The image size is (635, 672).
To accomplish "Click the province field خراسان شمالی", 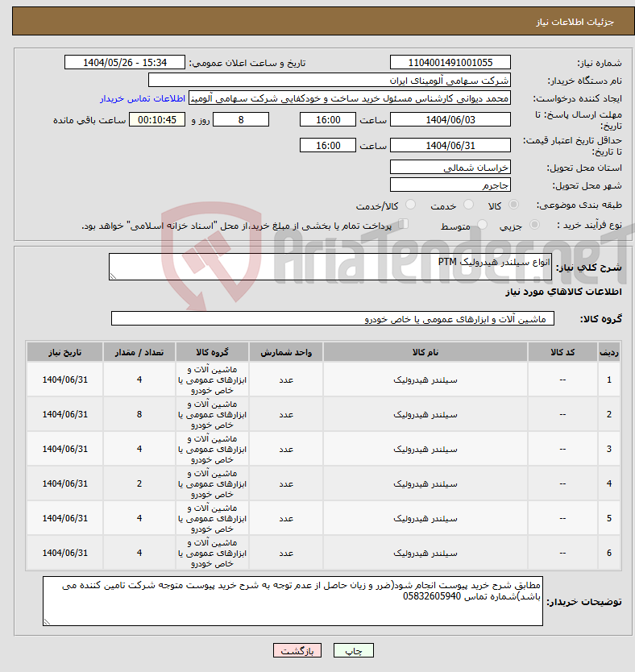I will 450,167.
